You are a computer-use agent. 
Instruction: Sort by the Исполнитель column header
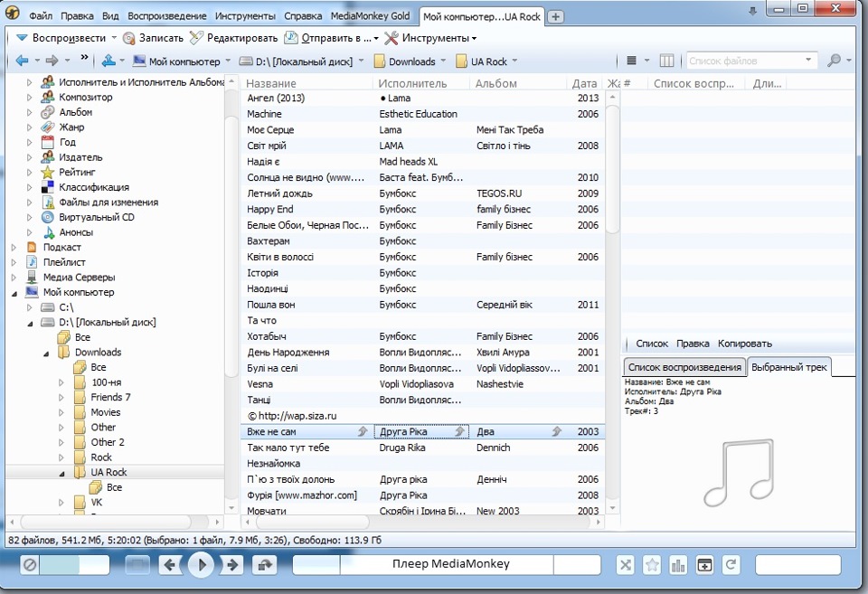(x=412, y=83)
